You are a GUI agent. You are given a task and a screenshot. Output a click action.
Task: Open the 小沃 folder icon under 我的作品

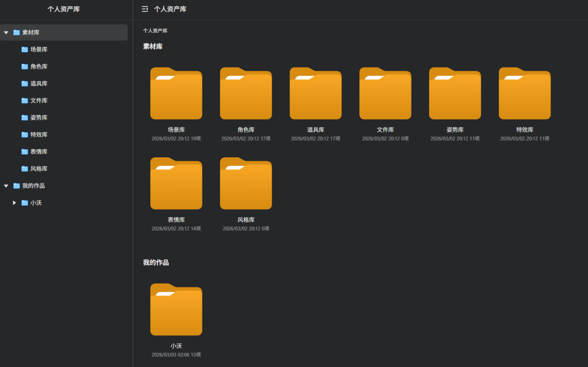(x=176, y=309)
